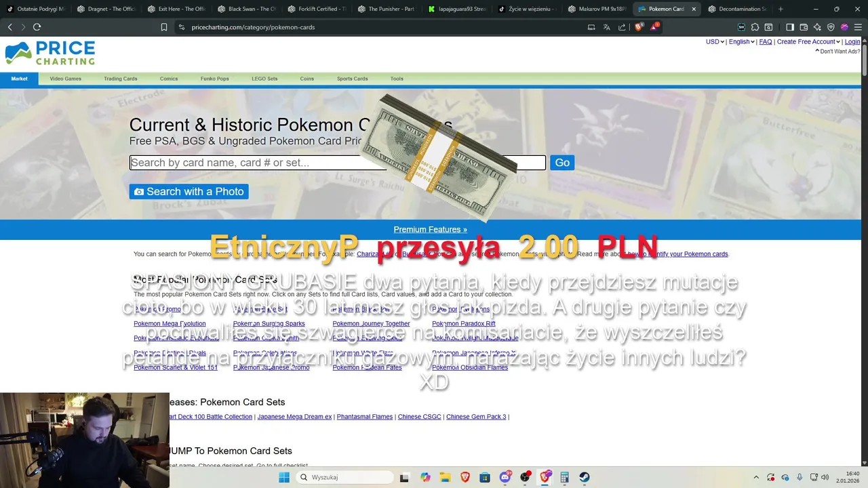Switch to the Black Swan browser tab

tap(246, 9)
